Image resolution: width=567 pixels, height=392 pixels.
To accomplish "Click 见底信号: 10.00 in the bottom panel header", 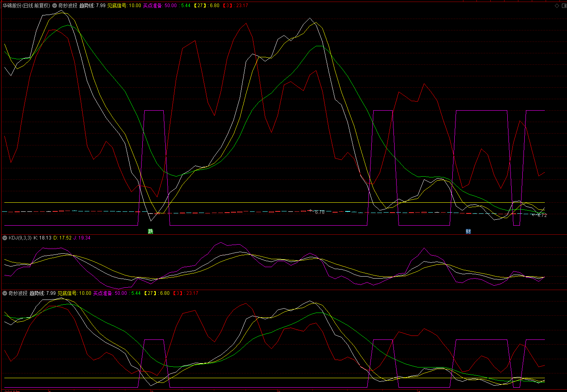I will point(74,293).
